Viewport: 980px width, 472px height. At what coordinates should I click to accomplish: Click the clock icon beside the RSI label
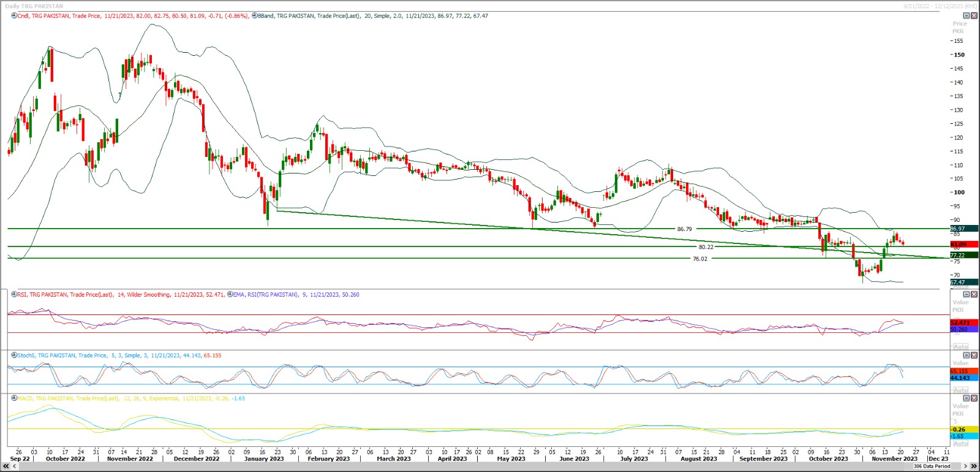coord(13,295)
